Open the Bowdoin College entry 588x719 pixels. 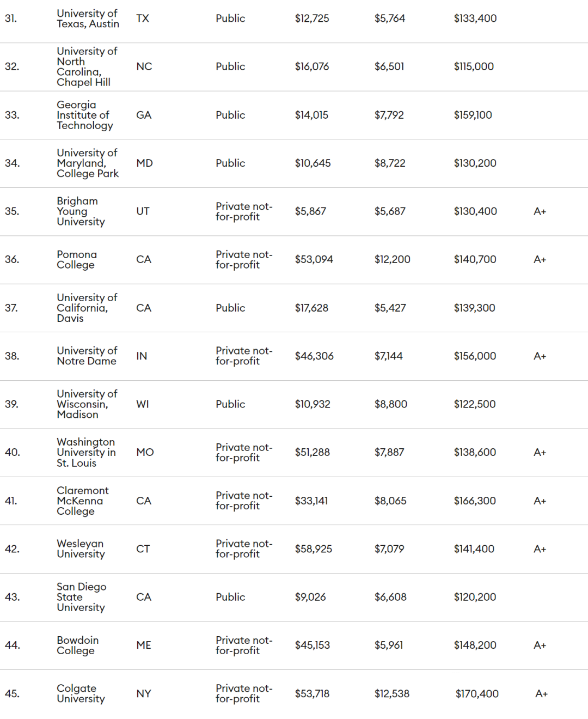[77, 645]
